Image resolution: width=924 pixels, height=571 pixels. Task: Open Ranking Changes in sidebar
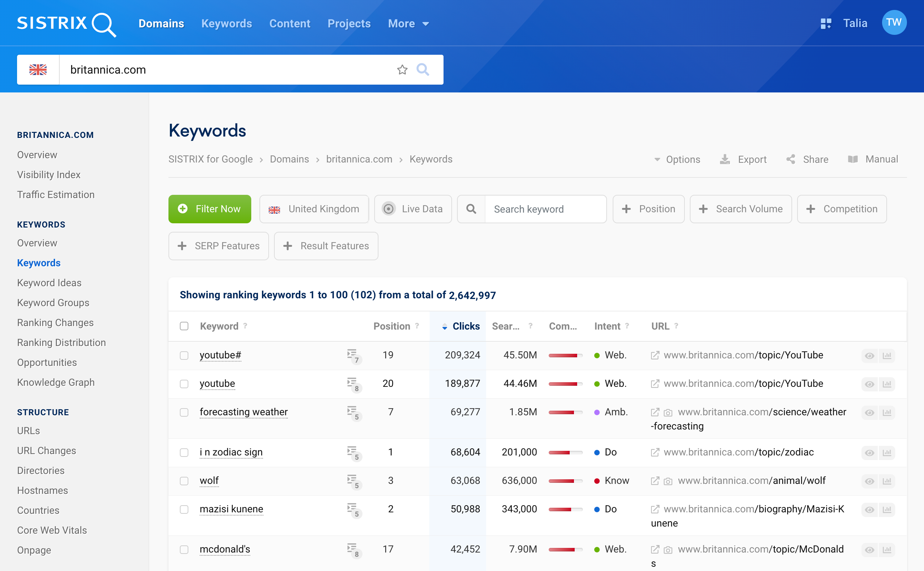[x=55, y=322]
